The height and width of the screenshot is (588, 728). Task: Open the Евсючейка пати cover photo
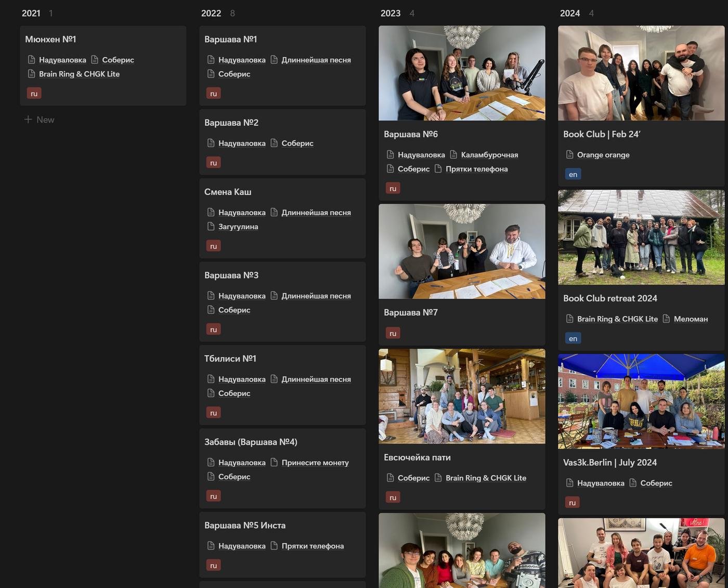[x=462, y=396]
